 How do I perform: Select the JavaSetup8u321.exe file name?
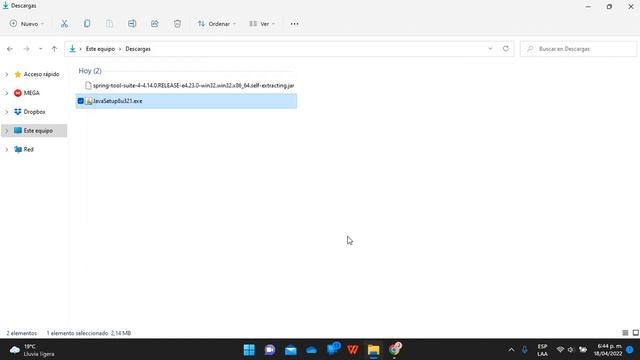[x=118, y=101]
